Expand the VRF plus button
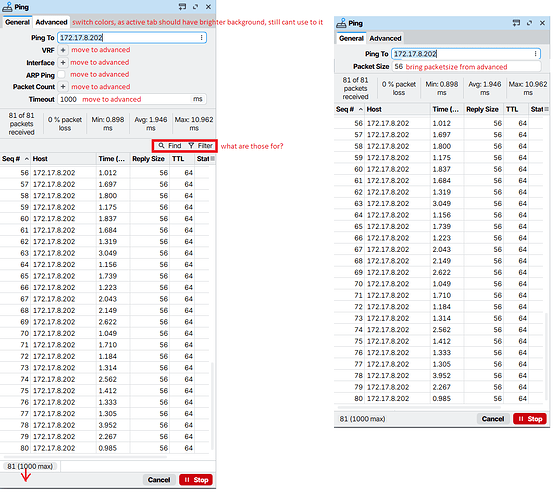557x500 pixels. (63, 50)
